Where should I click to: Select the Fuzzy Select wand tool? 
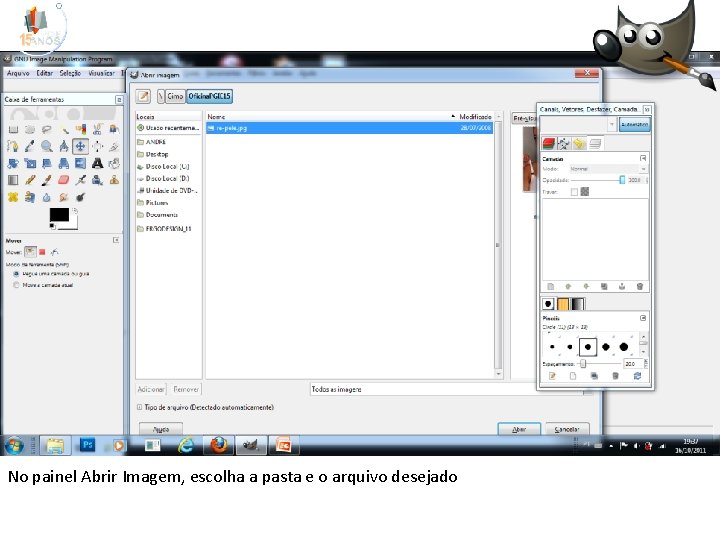coord(64,129)
